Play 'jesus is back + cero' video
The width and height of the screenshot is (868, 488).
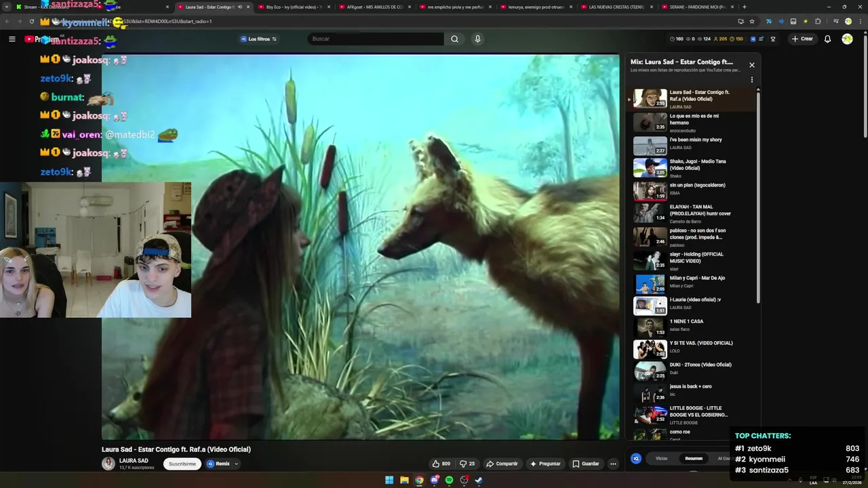click(694, 392)
